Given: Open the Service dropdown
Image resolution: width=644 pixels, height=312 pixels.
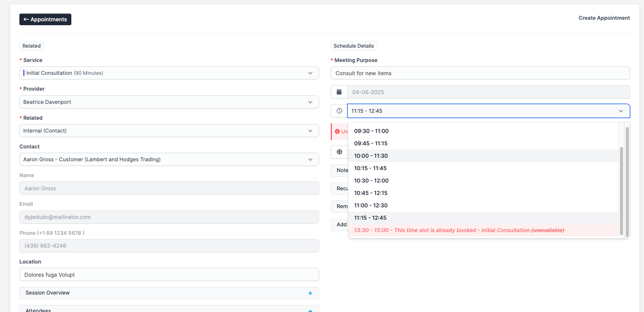Looking at the screenshot, I should [169, 73].
